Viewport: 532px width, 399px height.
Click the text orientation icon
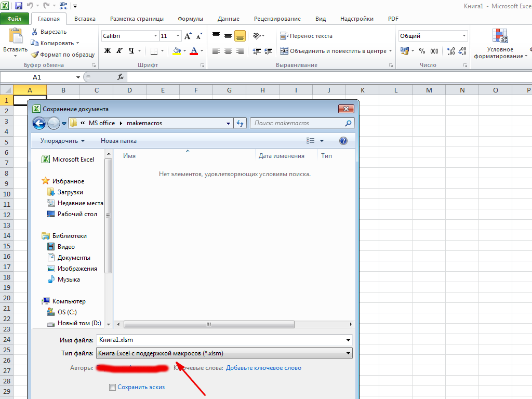(257, 36)
